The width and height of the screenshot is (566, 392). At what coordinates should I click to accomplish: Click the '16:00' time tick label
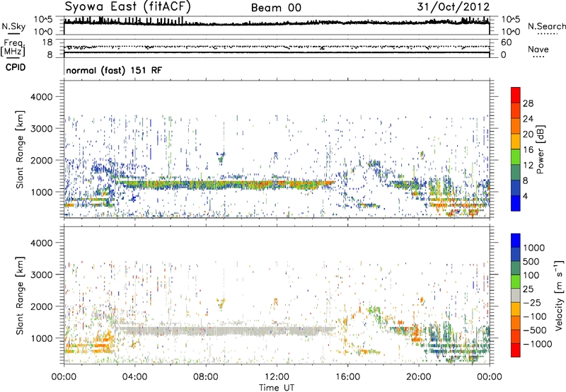tap(347, 377)
